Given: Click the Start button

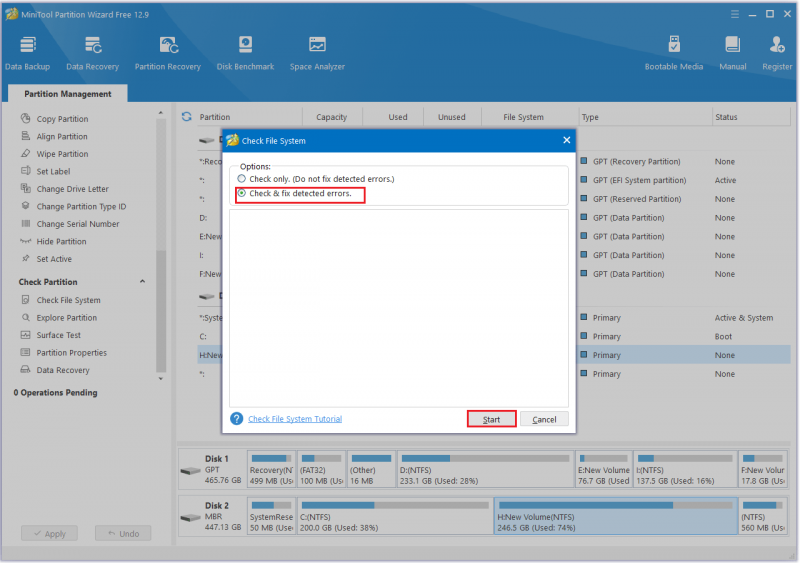Looking at the screenshot, I should [x=491, y=419].
